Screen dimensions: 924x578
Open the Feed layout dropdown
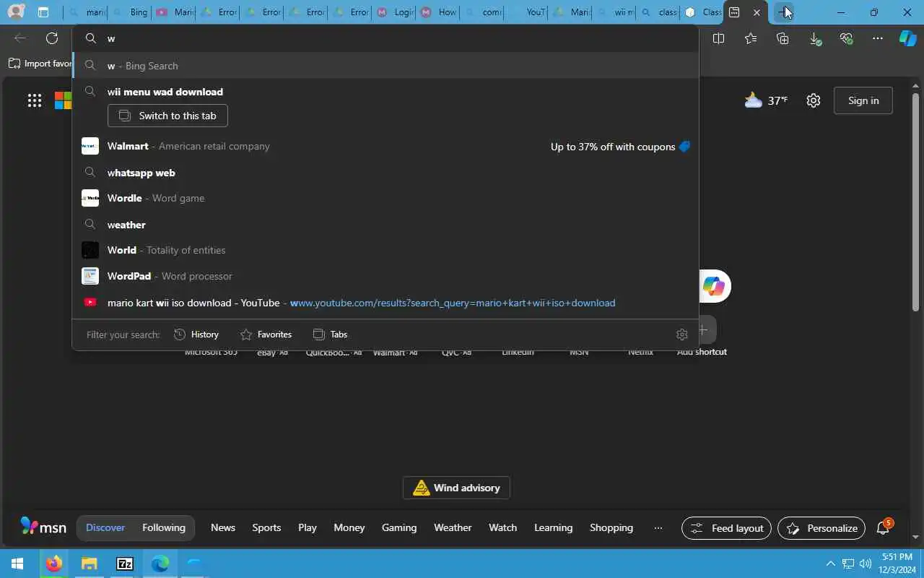(727, 528)
